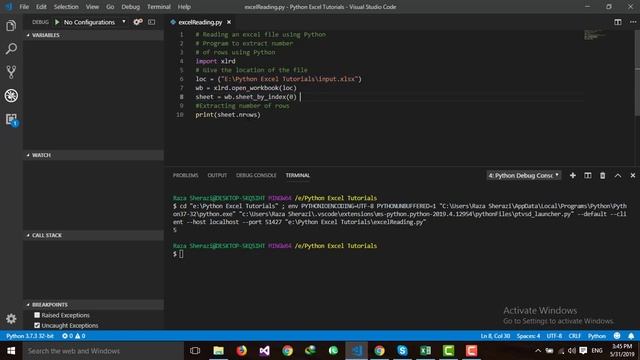Split the terminal panel
This screenshot has height=360, width=640.
pyautogui.click(x=588, y=176)
